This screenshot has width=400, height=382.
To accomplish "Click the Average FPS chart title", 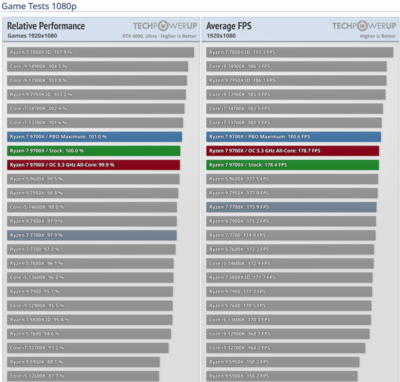I will [229, 26].
